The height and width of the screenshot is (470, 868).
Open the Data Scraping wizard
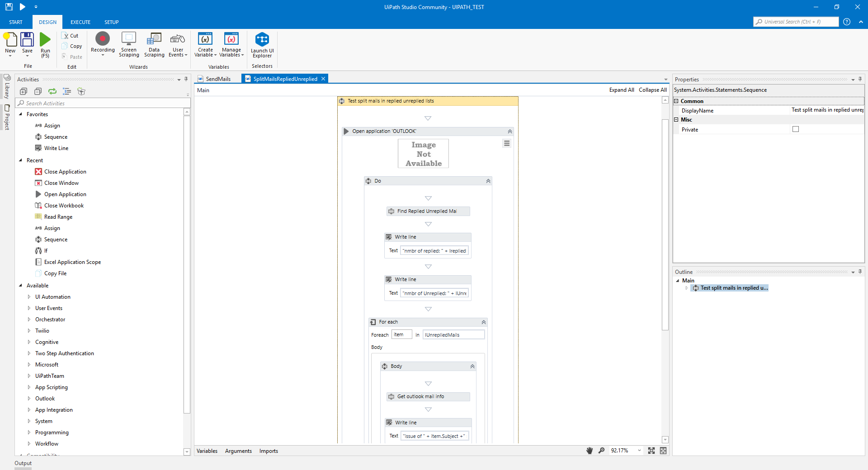pos(154,39)
